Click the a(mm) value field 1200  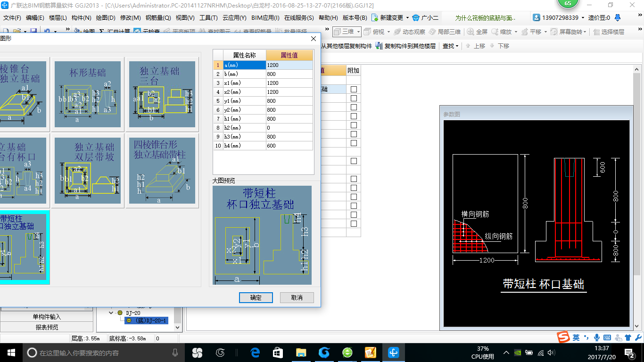(x=289, y=65)
